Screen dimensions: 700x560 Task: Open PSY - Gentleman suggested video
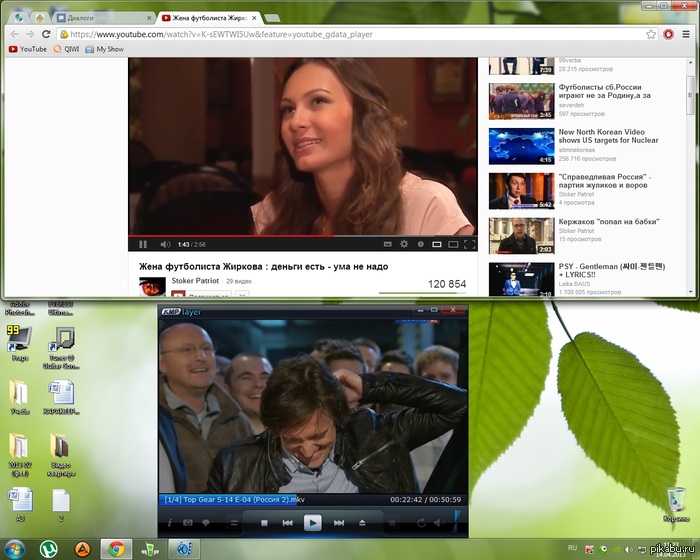tap(612, 270)
